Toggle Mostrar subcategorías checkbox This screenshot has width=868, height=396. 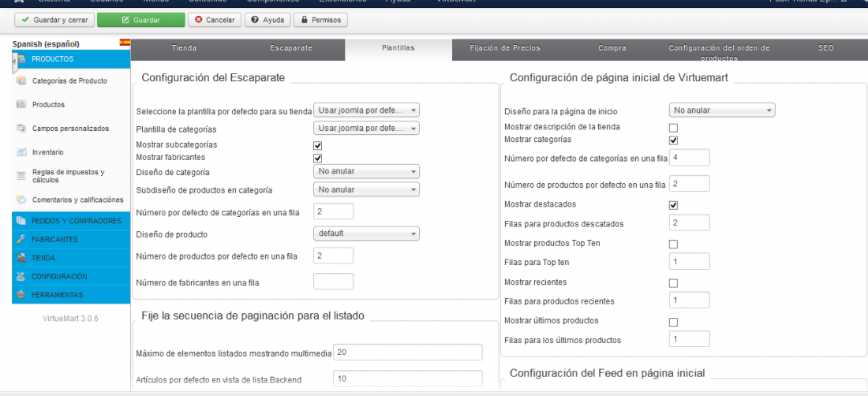point(318,146)
